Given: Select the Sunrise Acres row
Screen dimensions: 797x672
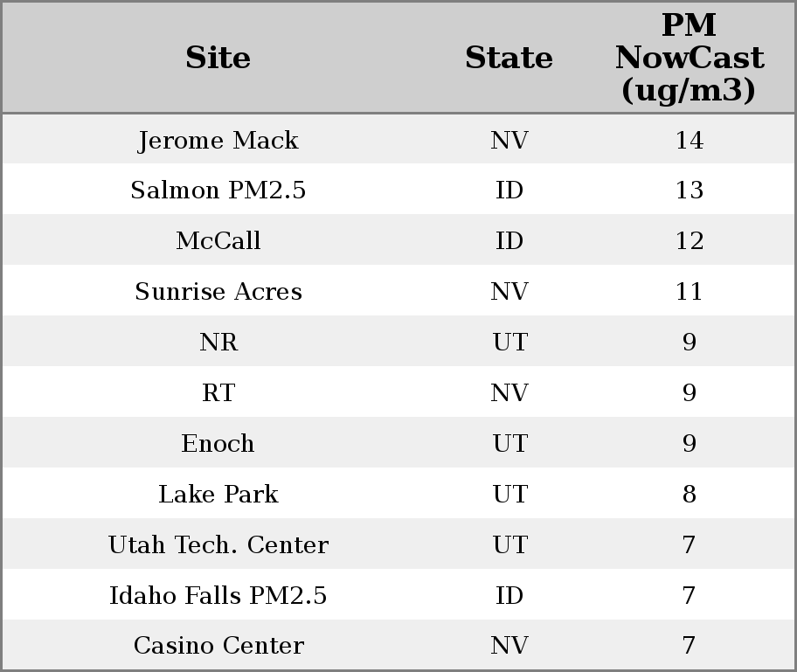Looking at the screenshot, I should tap(218, 292).
